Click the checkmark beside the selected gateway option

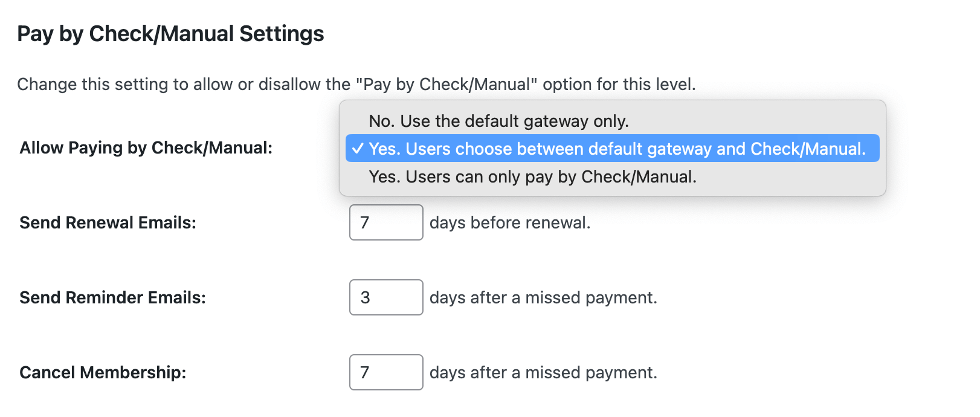click(x=358, y=149)
